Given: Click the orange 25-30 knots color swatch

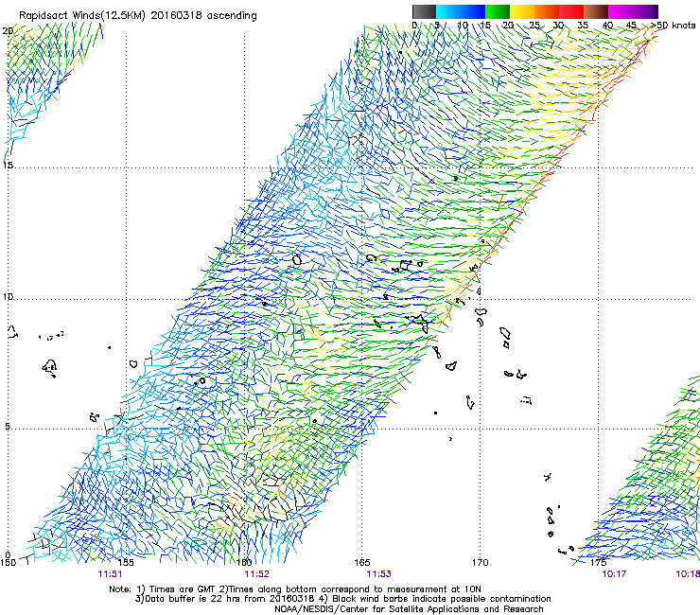Looking at the screenshot, I should (547, 11).
